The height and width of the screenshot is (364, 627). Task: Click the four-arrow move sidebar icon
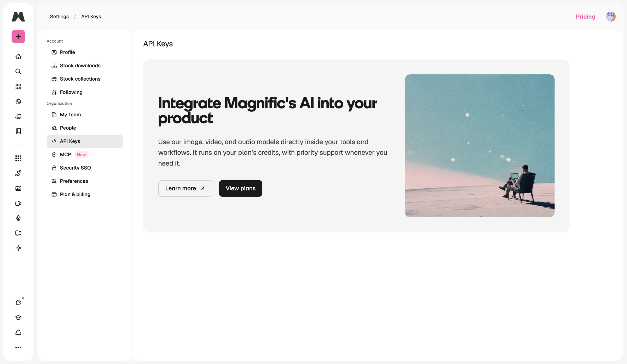tap(18, 248)
